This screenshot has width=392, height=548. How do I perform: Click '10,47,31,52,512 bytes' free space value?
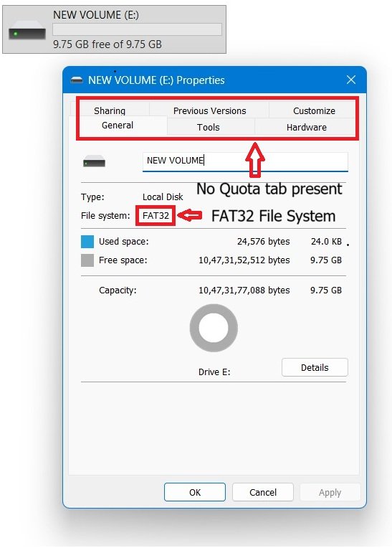click(x=244, y=260)
